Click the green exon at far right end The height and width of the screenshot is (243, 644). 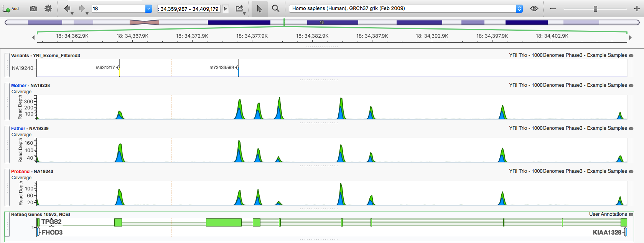(x=624, y=222)
